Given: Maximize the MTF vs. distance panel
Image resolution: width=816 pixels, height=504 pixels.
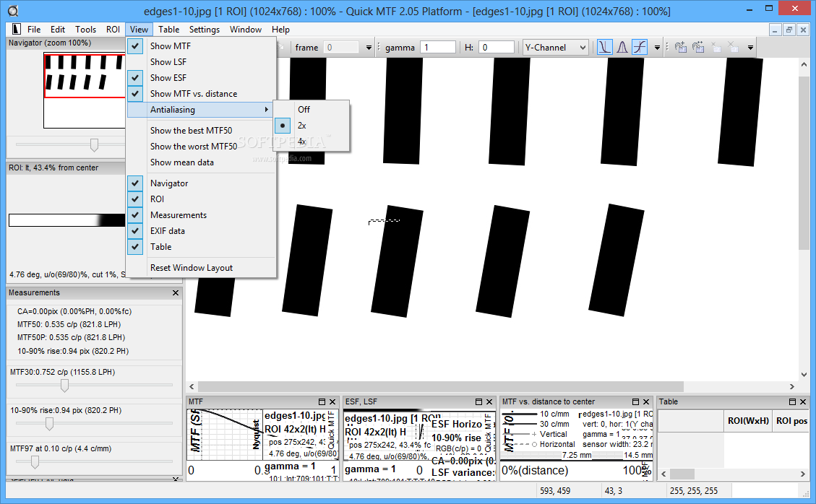Looking at the screenshot, I should tap(635, 401).
